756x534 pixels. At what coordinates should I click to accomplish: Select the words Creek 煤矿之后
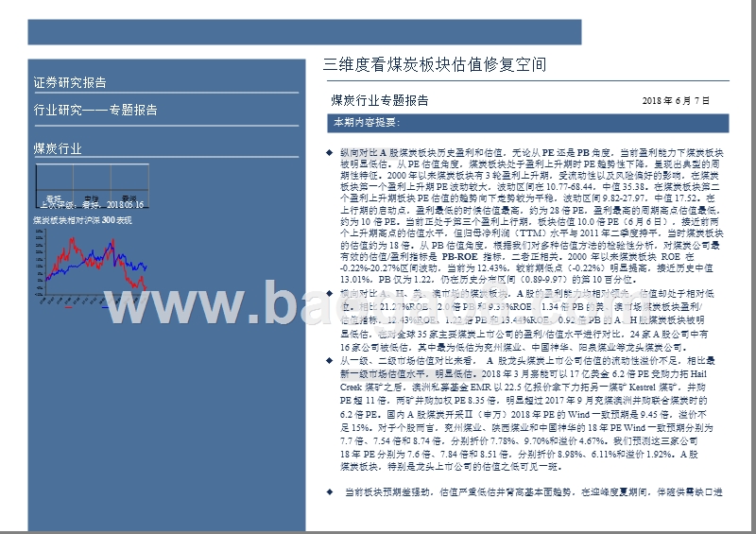click(373, 388)
